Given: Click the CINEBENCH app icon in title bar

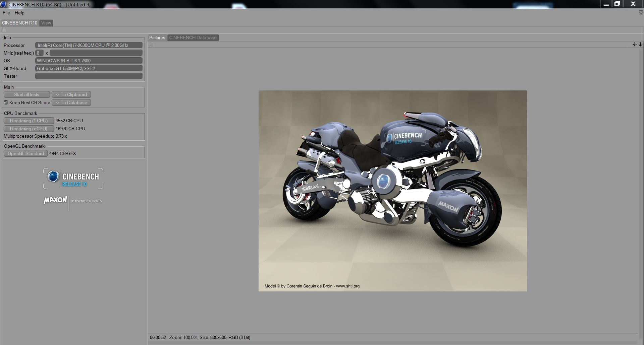Looking at the screenshot, I should point(3,4).
